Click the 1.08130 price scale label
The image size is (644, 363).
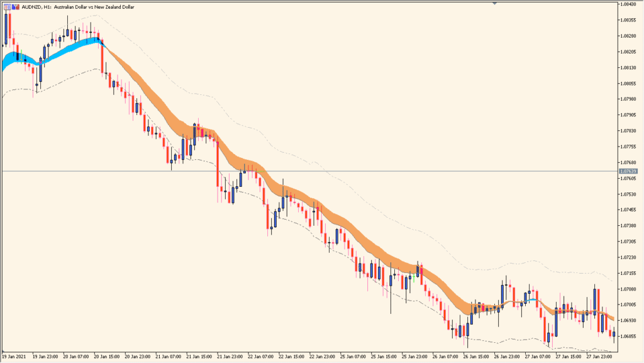[628, 68]
